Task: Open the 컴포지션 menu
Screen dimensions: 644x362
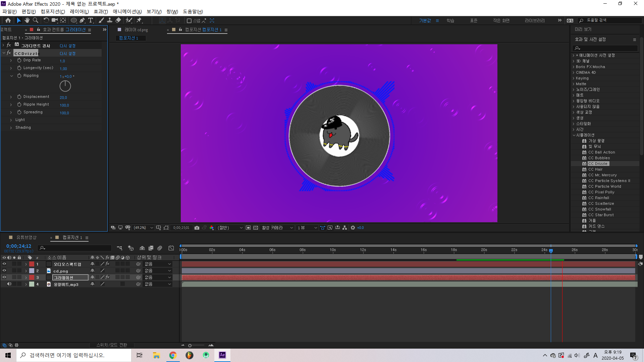Action: (x=53, y=12)
